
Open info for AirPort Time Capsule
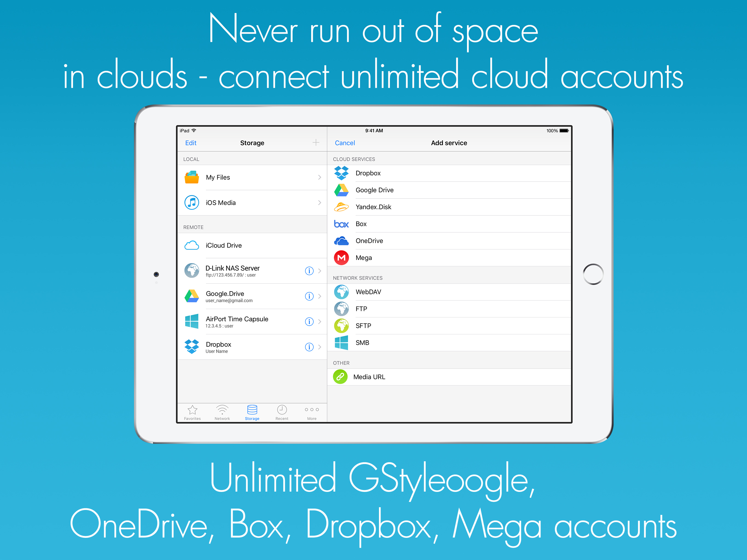coord(309,322)
